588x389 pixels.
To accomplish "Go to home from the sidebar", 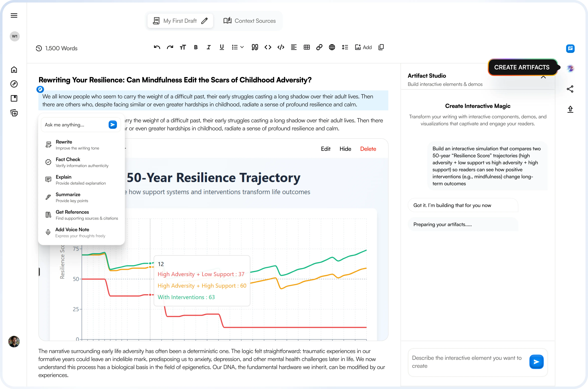I will click(x=14, y=70).
